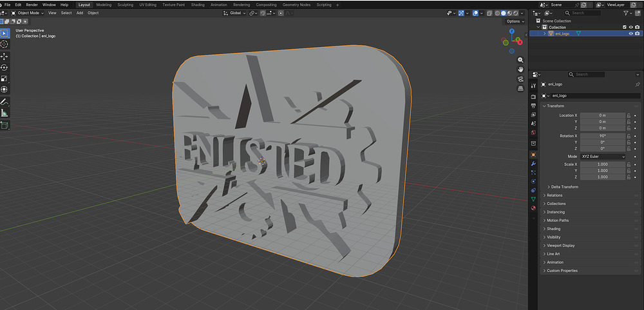Select the Add Cube tool

(x=5, y=125)
